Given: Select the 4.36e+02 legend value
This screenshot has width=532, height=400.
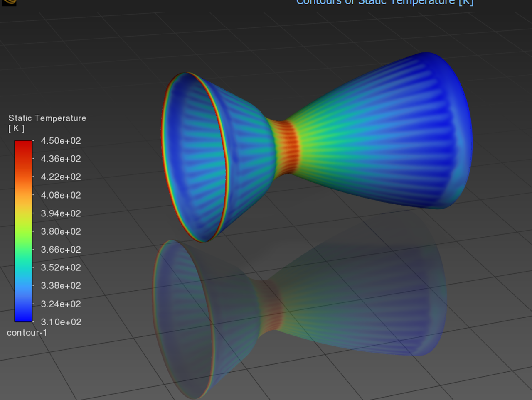Looking at the screenshot, I should pyautogui.click(x=61, y=159).
